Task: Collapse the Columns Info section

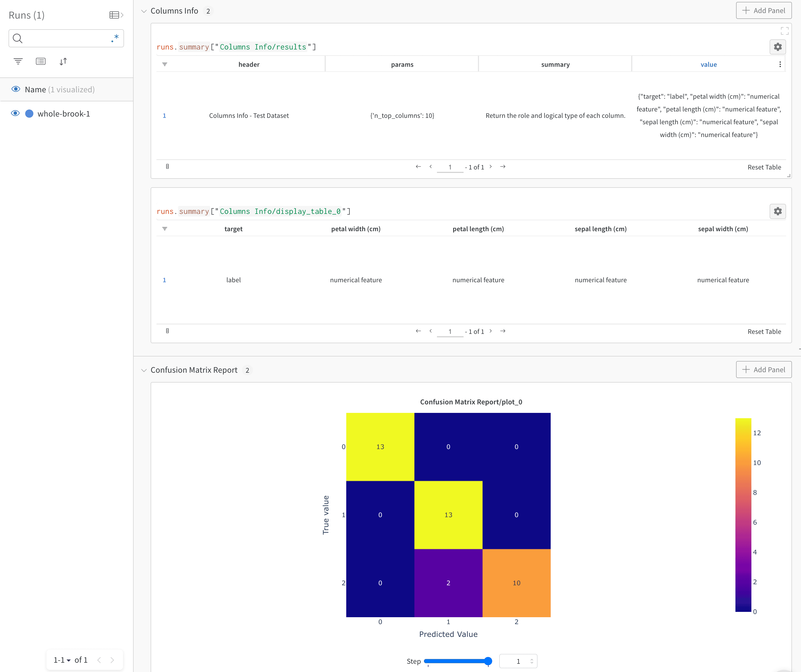Action: click(x=144, y=11)
